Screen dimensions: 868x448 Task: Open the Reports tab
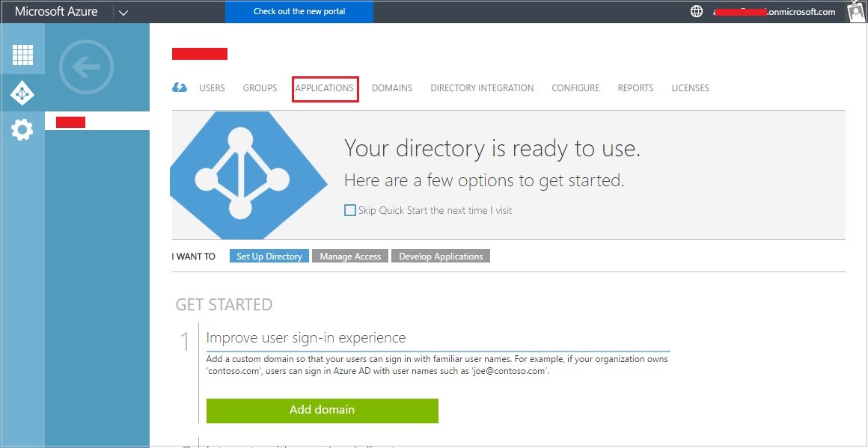[635, 88]
